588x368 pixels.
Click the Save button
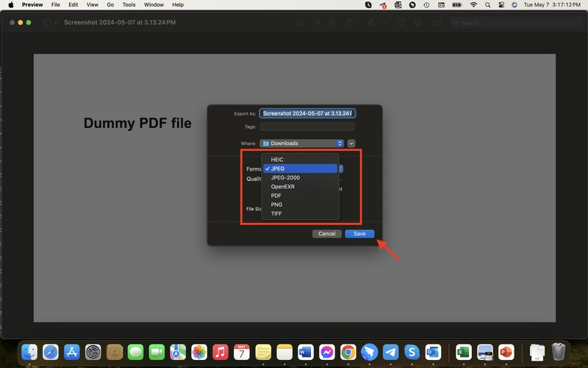359,233
